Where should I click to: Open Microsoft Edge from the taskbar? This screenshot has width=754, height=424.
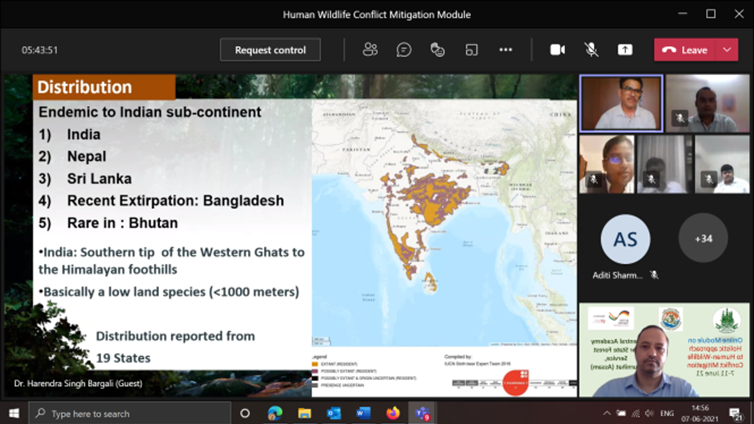(275, 412)
